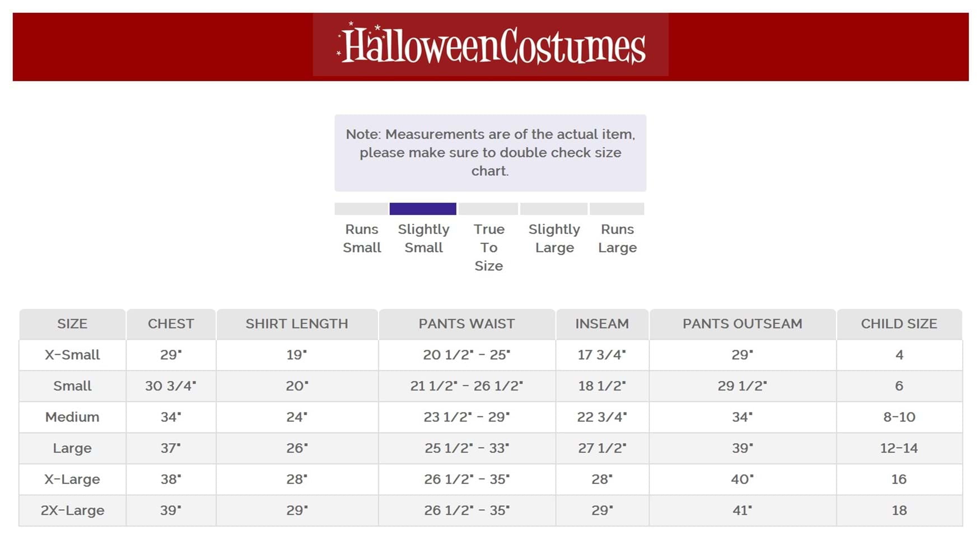This screenshot has height=545, width=980.
Task: Click the CHEST column header
Action: click(171, 324)
